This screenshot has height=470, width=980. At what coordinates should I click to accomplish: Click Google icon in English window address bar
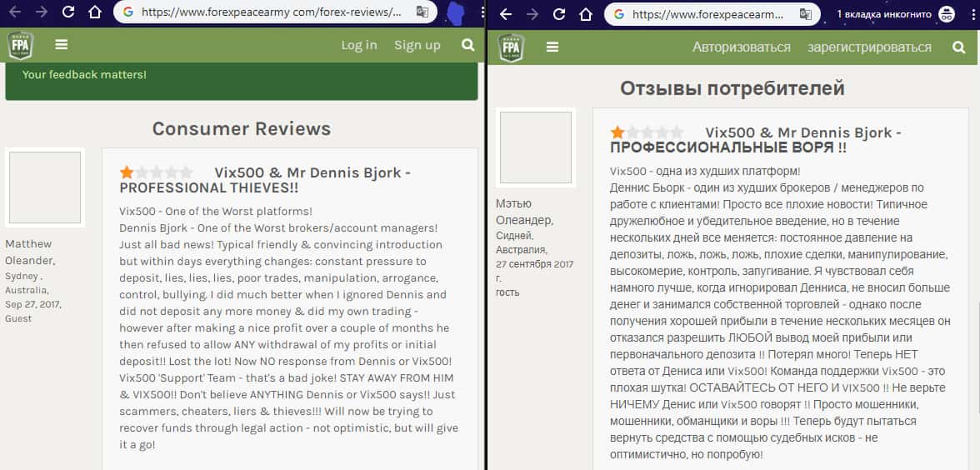pos(128,12)
